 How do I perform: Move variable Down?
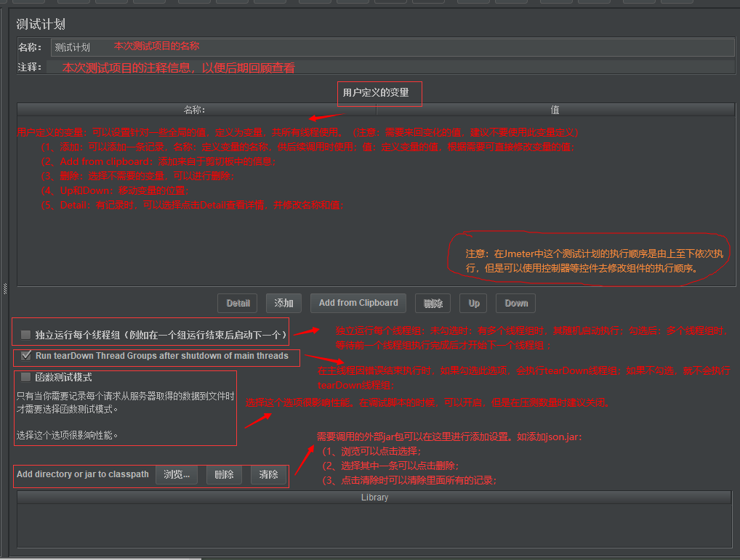click(x=516, y=303)
